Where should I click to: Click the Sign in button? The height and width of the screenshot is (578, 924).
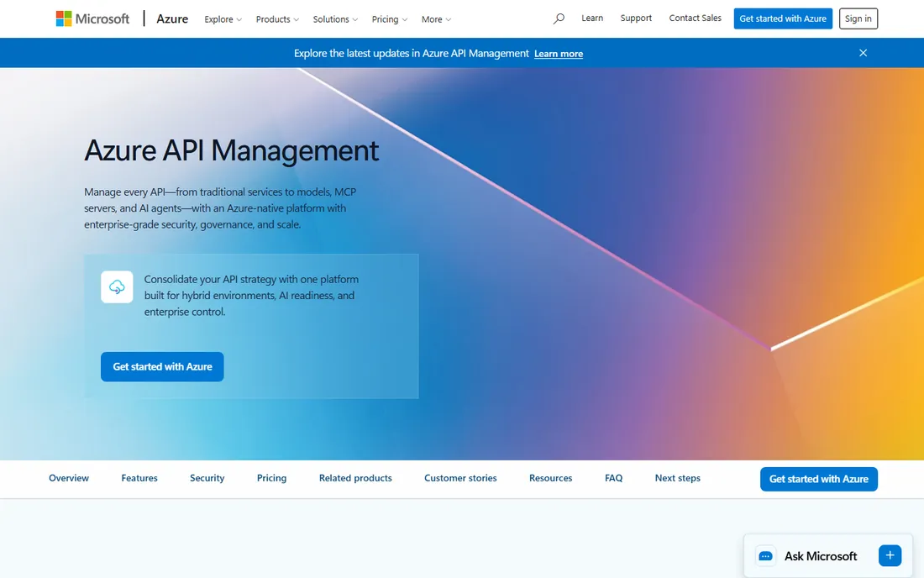[858, 18]
